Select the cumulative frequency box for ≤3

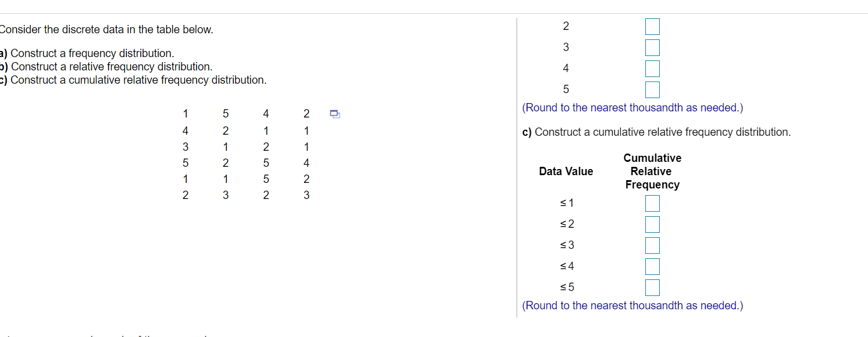coord(652,245)
